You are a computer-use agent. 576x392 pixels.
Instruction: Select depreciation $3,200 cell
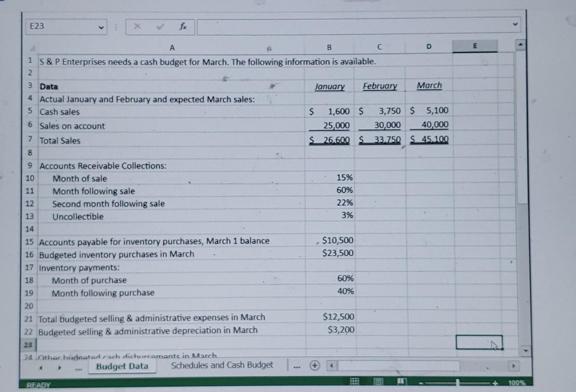click(331, 330)
